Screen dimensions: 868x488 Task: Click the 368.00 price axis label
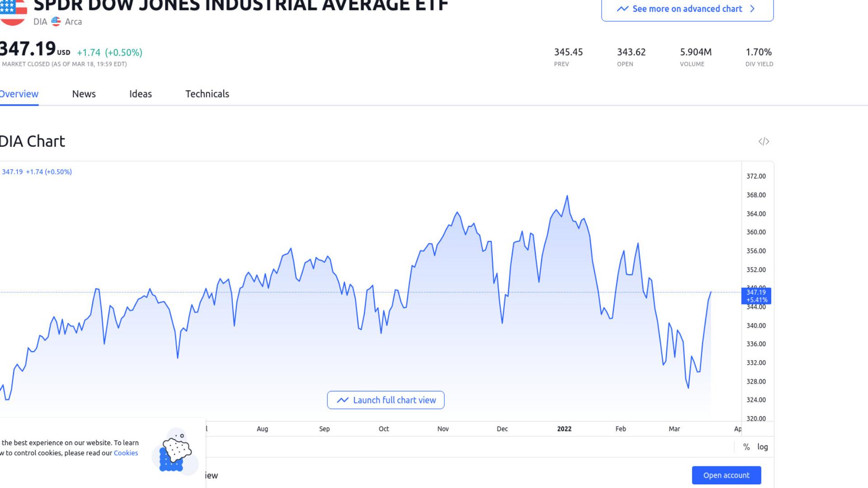tap(756, 195)
